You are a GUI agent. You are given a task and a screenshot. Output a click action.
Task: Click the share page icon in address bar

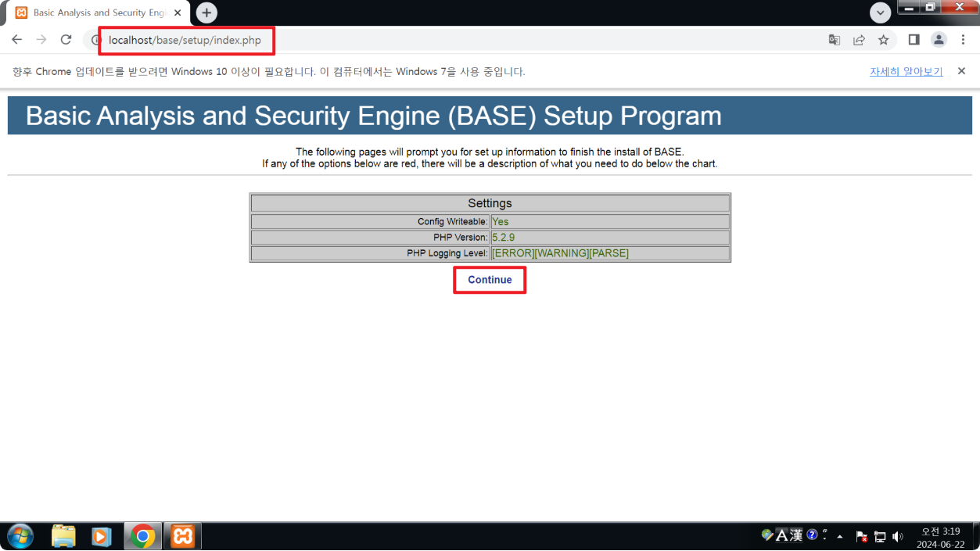pos(859,40)
